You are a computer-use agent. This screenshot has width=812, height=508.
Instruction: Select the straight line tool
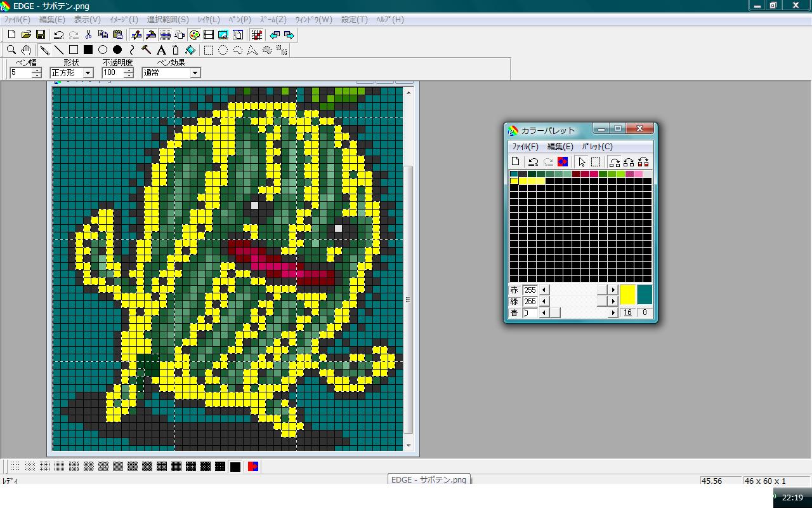[x=59, y=50]
